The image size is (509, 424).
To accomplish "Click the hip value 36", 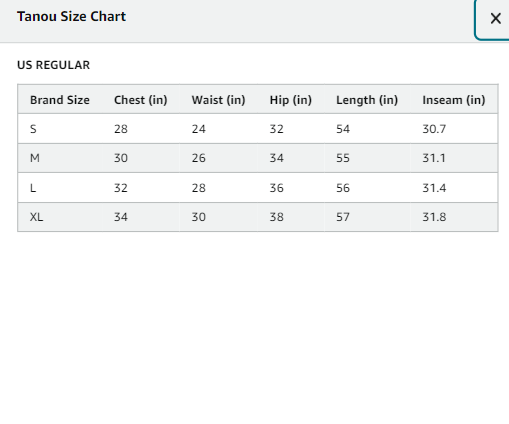I will pyautogui.click(x=276, y=188).
